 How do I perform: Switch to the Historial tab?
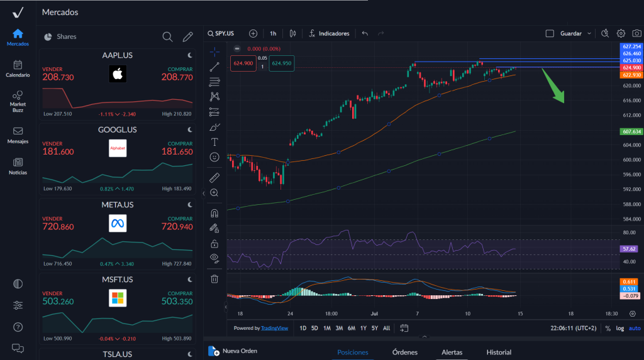499,352
